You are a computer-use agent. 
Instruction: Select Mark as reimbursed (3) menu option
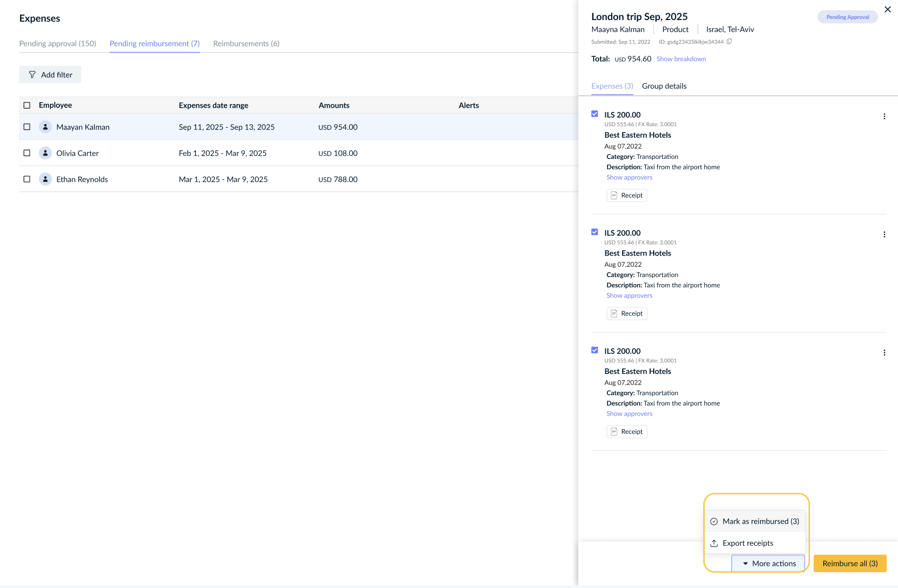pos(755,521)
